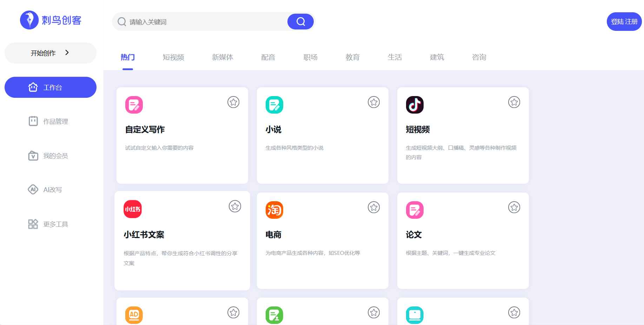Screen dimensions: 644x325
Task: Expand the 开始创作 chevron arrow
Action: pyautogui.click(x=67, y=53)
